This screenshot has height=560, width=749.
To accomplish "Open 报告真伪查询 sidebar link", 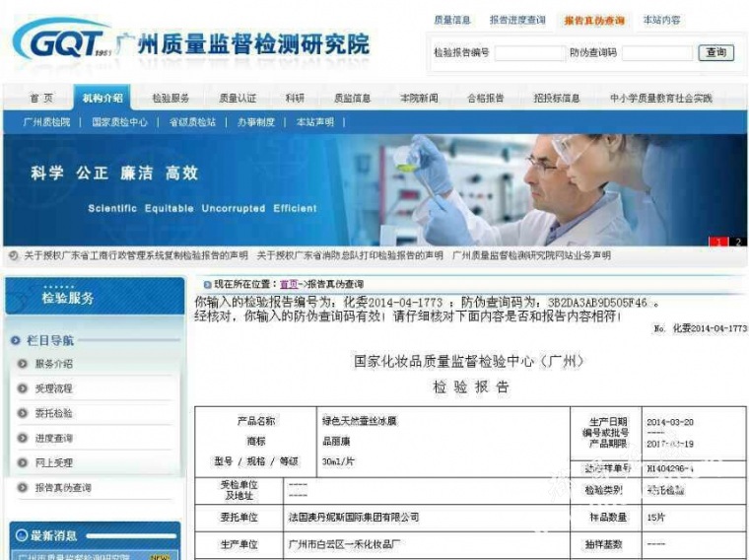I will 63,487.
